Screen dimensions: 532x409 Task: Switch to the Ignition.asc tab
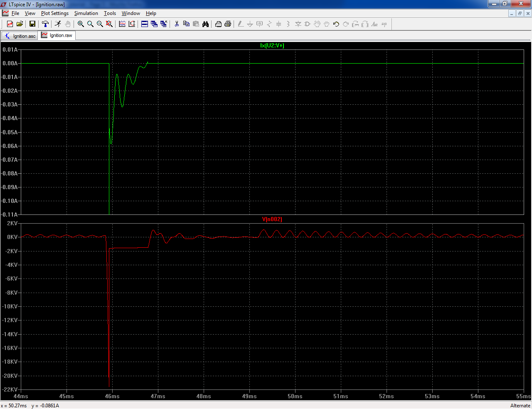tap(20, 36)
